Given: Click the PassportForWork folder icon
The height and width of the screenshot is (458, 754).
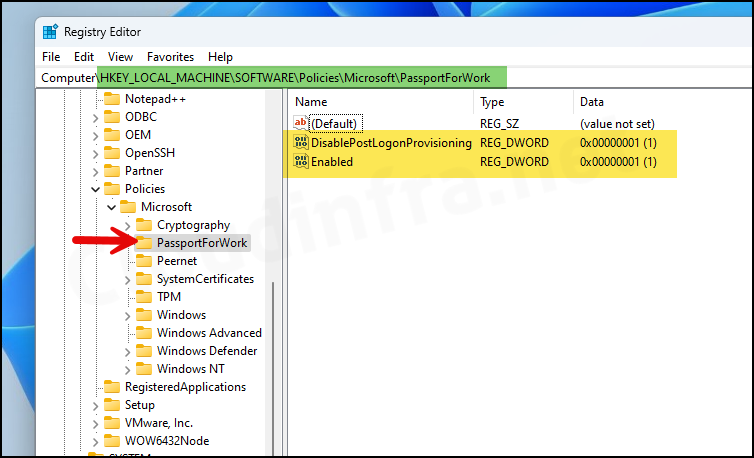Looking at the screenshot, I should 144,243.
